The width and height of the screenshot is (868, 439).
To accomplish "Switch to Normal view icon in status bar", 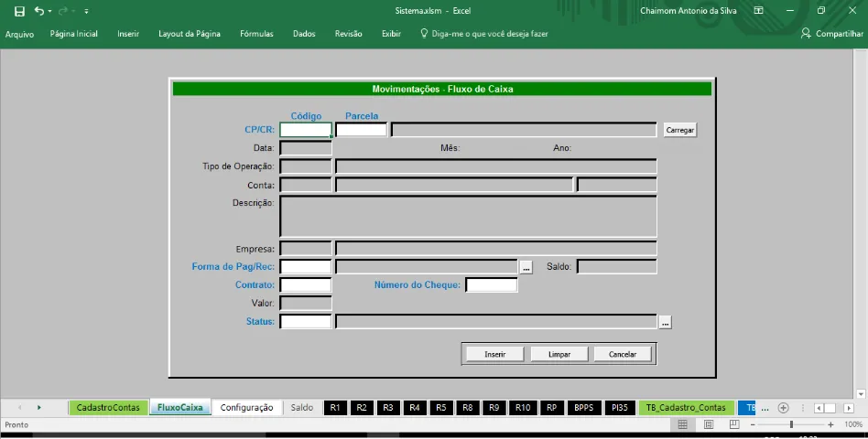I will pos(682,425).
